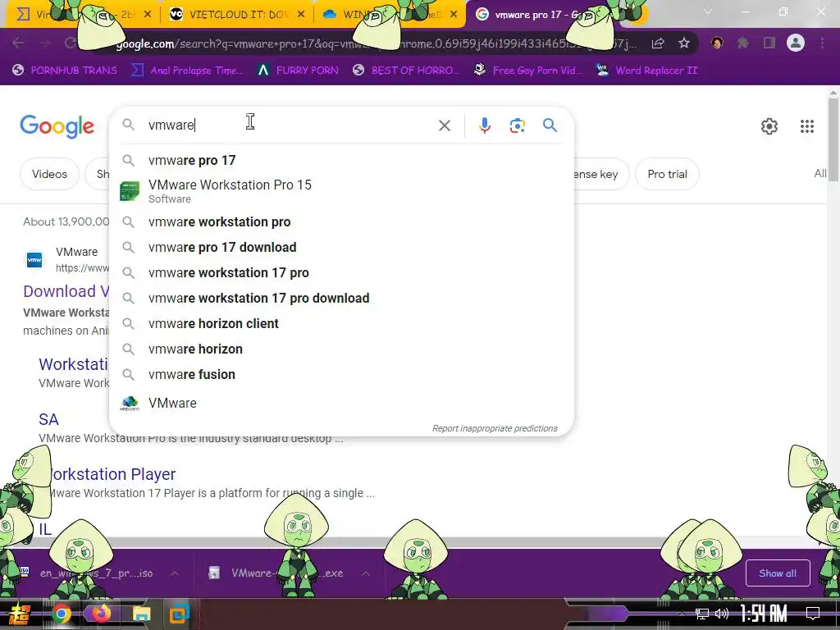
Task: Choose suggestion 'vmware pro 17'
Action: click(341, 160)
